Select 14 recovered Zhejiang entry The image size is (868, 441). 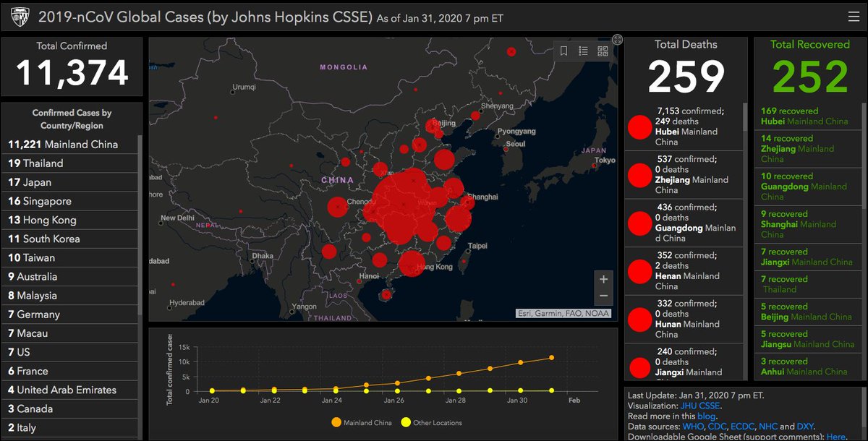pos(809,148)
